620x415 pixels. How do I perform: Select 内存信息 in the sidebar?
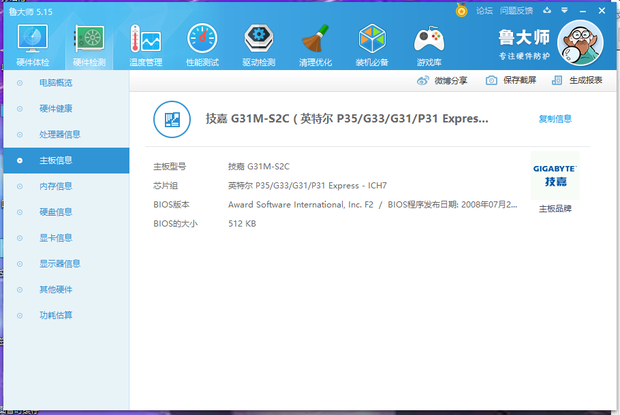tap(66, 186)
